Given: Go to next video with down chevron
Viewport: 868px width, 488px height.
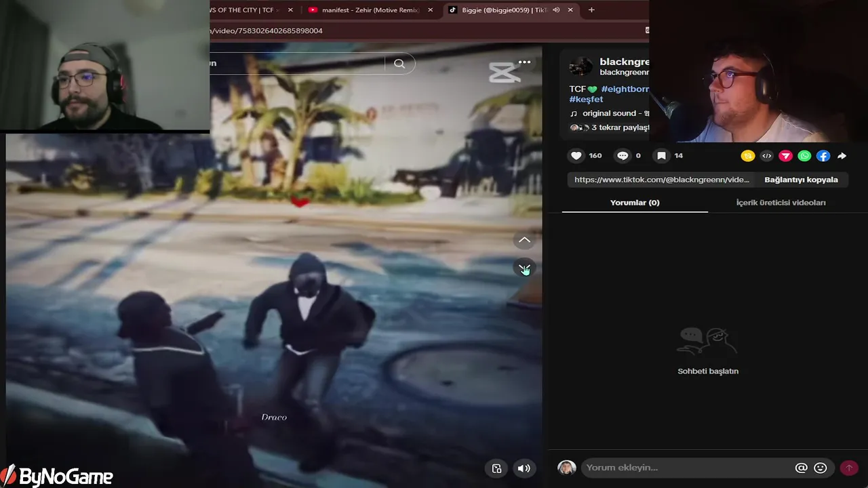Looking at the screenshot, I should [524, 268].
